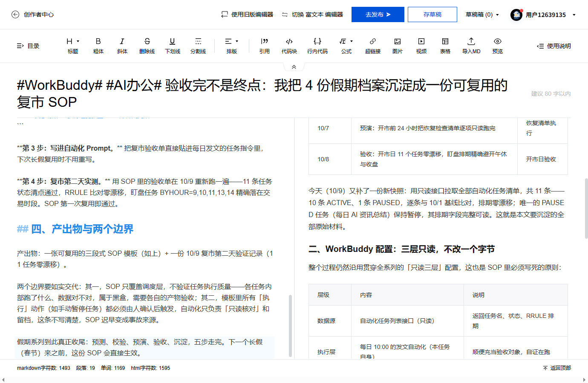Screen dimensions: 588x383
Task: Open the 标题 heading dropdown
Action: coord(73,46)
